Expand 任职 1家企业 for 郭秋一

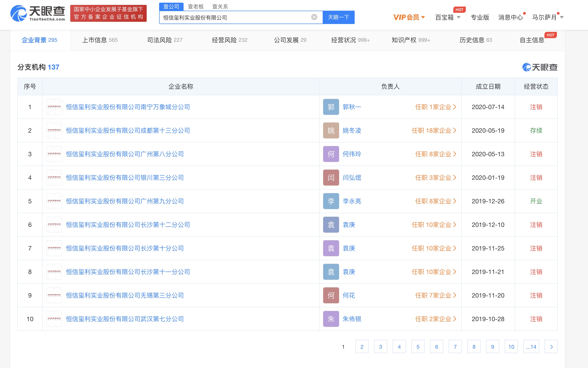pos(436,107)
